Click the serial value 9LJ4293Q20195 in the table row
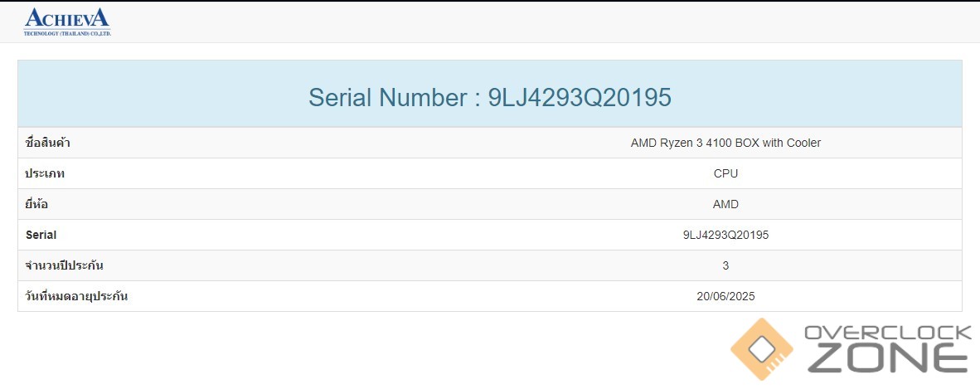Viewport: 980px width, 389px height. pos(725,235)
